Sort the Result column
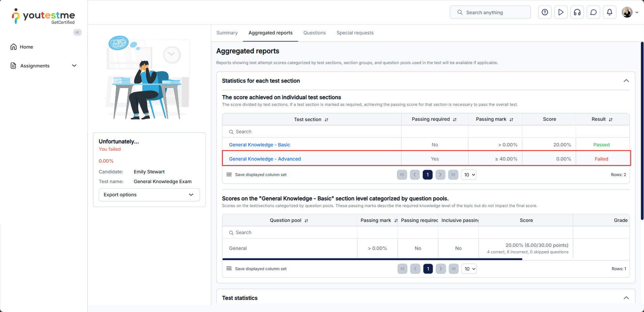644x312 pixels. [611, 120]
